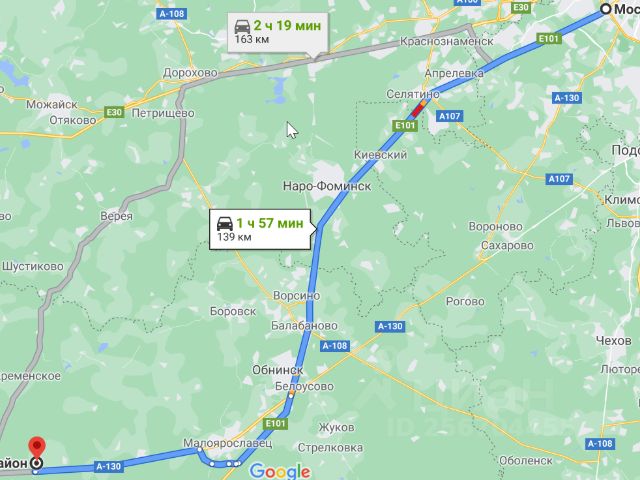Click the car icon in 1 ч 57 мин box
Viewport: 640px width, 480px height.
224,224
